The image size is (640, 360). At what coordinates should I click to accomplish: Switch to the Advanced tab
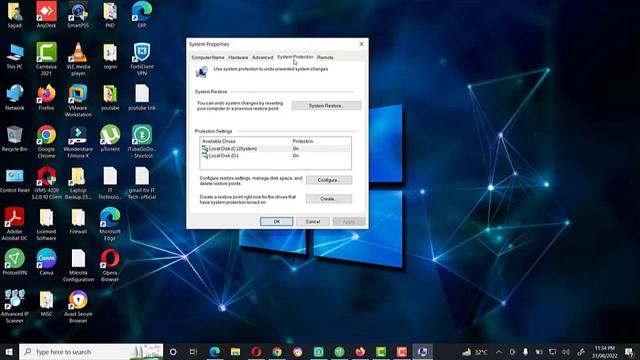pos(262,58)
